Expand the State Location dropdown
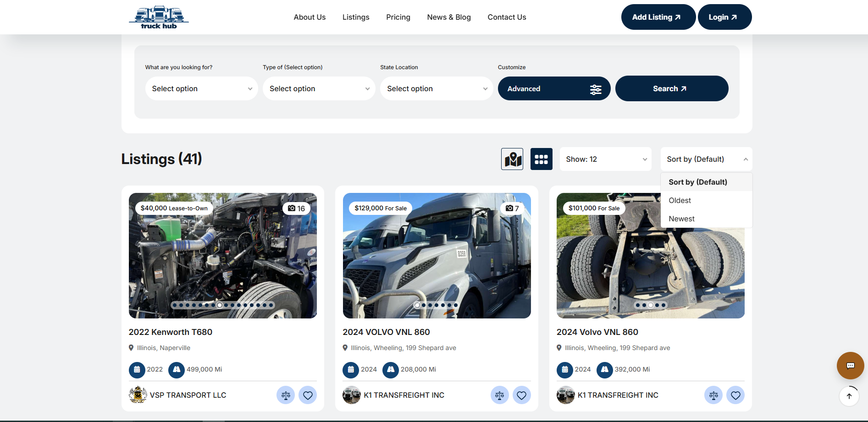 tap(436, 88)
